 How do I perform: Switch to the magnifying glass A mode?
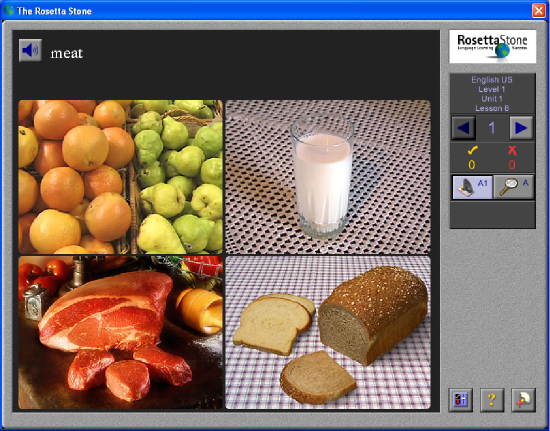(x=514, y=187)
